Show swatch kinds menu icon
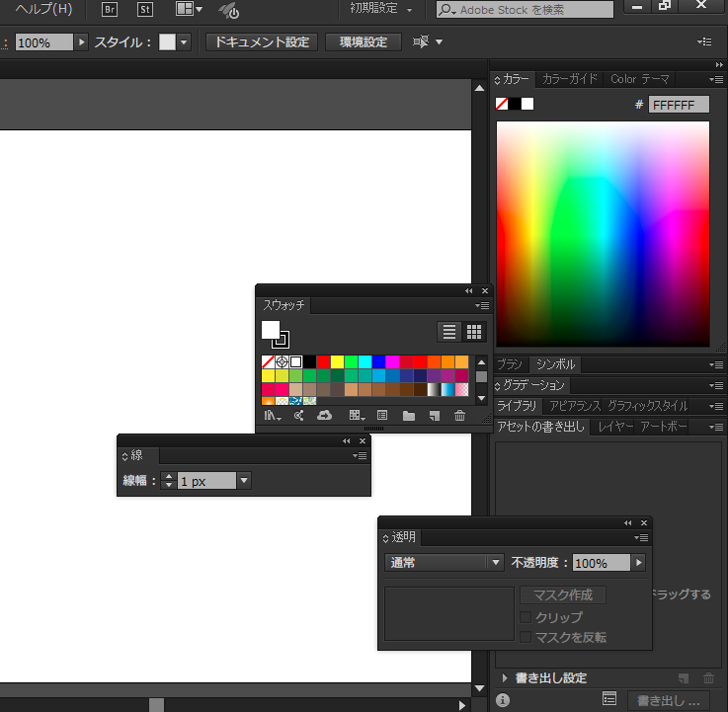 [x=357, y=416]
